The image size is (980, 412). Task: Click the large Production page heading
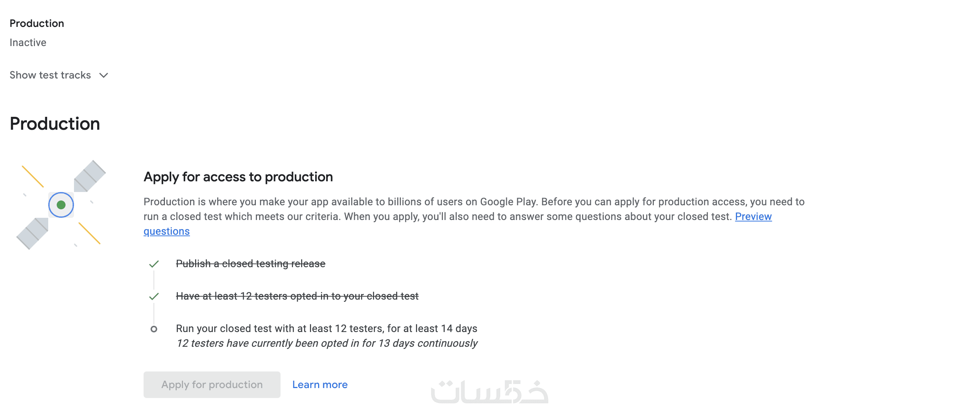pos(55,124)
